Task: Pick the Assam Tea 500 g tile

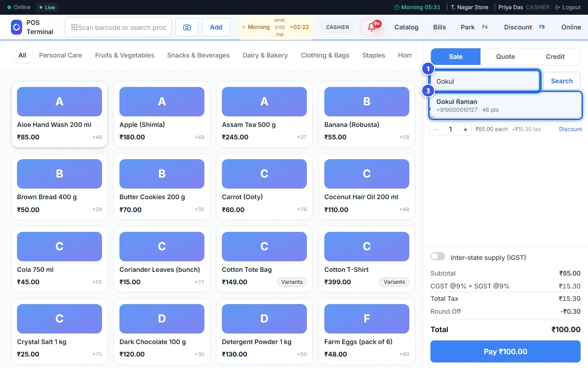Action: [x=264, y=115]
